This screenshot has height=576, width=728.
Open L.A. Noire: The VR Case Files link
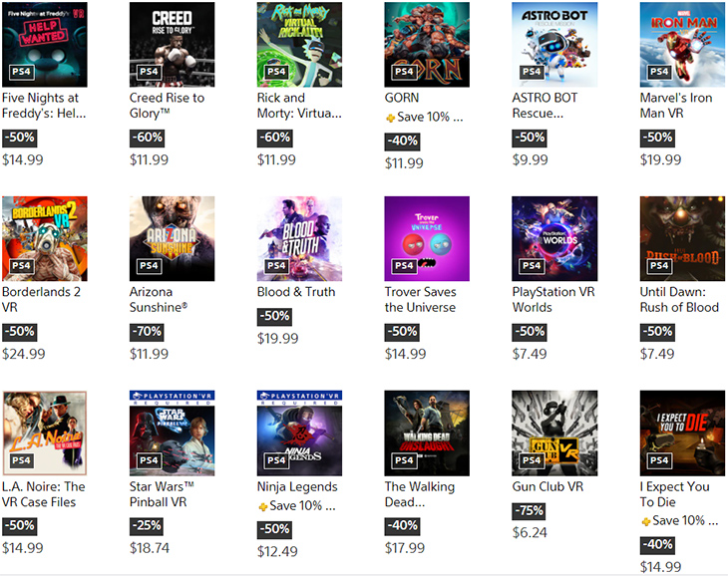[44, 494]
